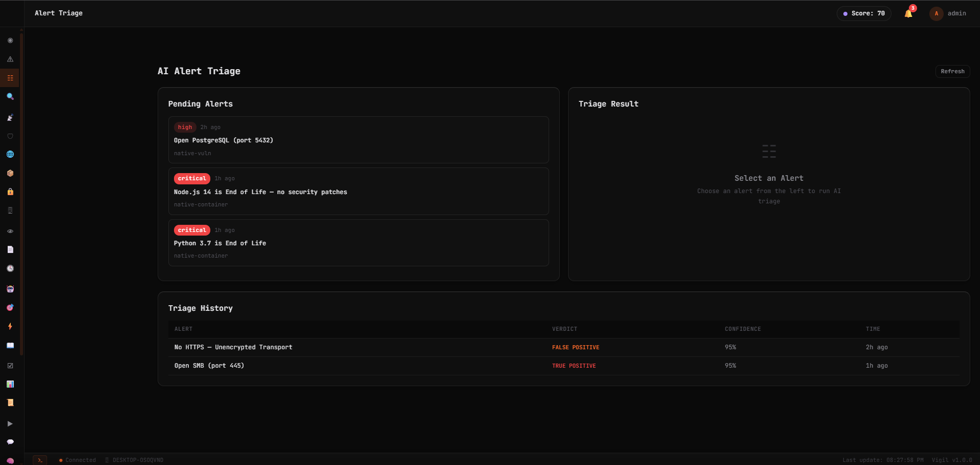Open the Open SMB (port 445) history row

pos(563,366)
